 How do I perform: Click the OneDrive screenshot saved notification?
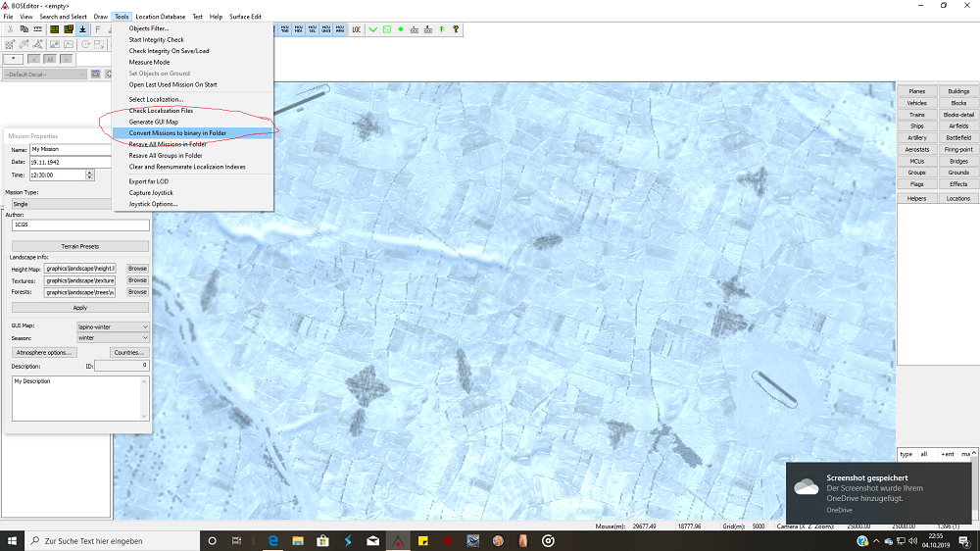coord(879,493)
